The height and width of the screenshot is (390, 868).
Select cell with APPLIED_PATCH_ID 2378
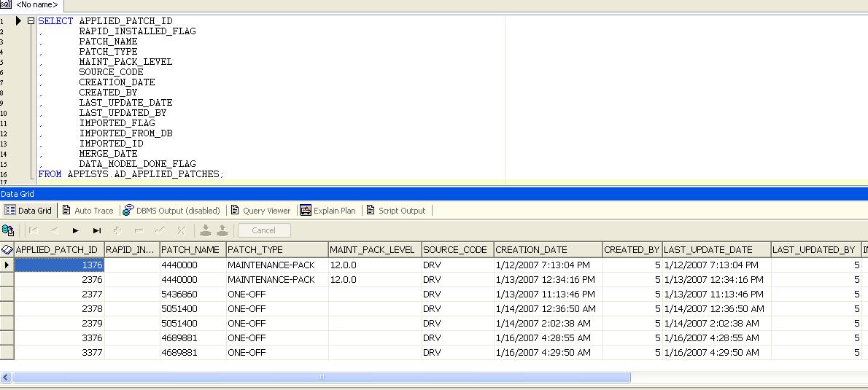point(59,308)
